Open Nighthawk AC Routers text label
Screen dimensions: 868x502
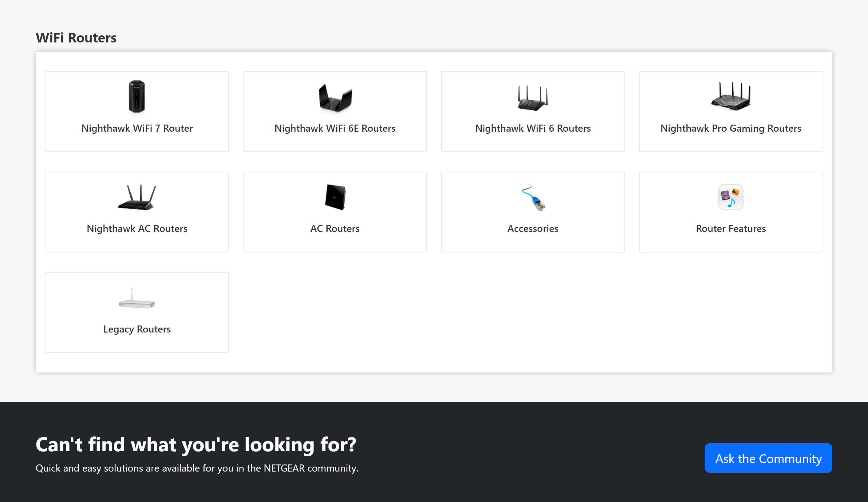click(x=137, y=229)
